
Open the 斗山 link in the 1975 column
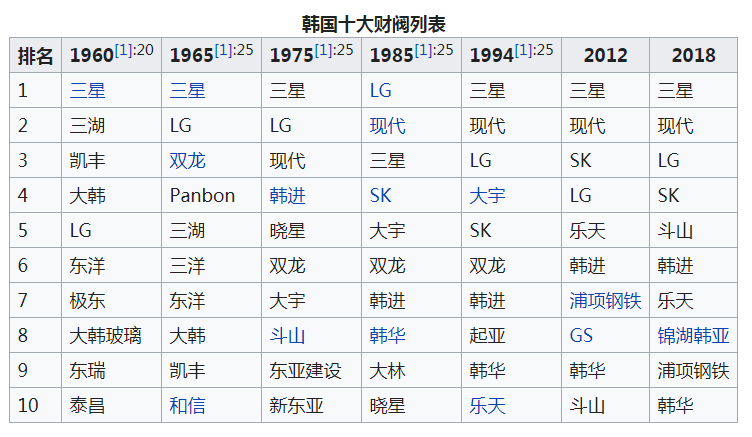[x=287, y=336]
